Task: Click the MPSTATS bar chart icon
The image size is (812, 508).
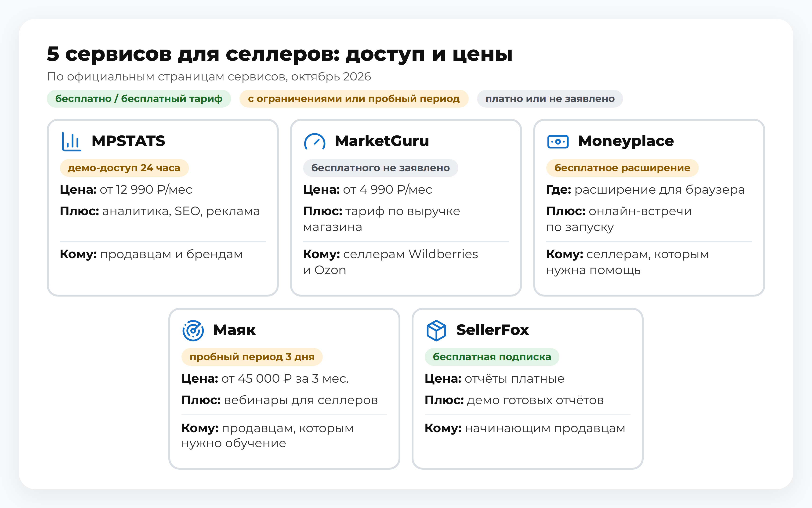Action: tap(71, 142)
